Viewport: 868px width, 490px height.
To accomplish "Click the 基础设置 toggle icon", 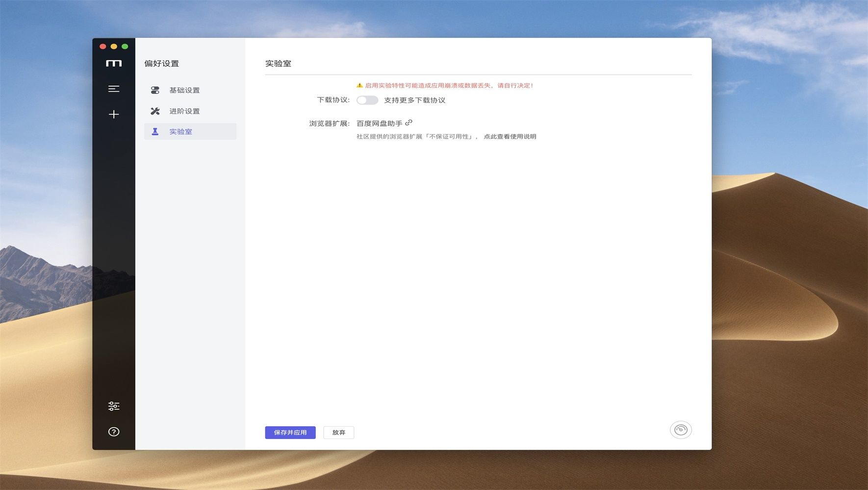I will tap(155, 90).
